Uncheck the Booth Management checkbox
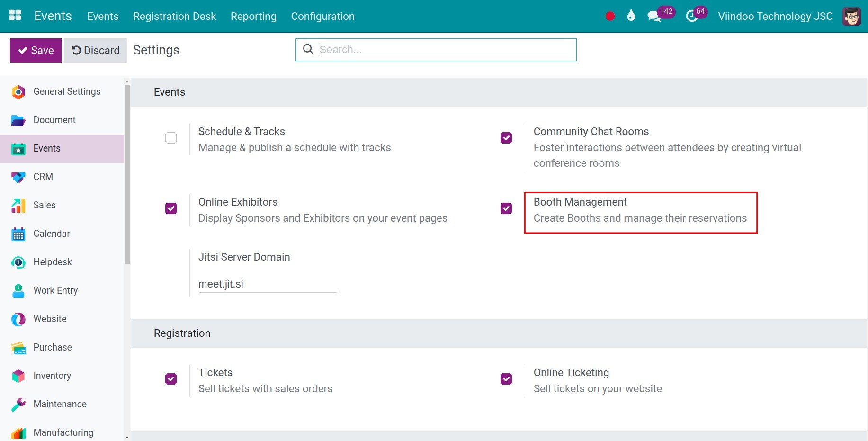 pos(506,208)
